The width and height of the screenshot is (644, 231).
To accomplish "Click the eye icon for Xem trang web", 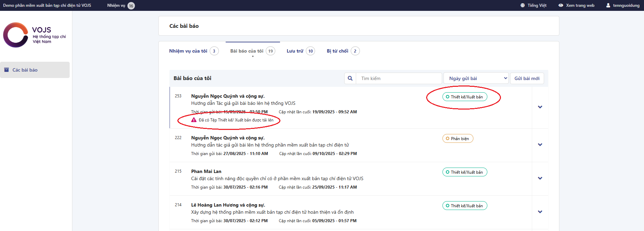I will pos(561,5).
